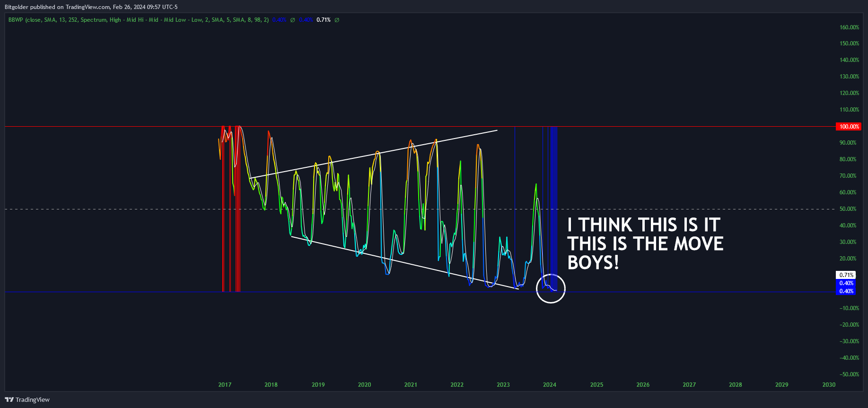Click the 2028 label on the time axis
The image size is (868, 408).
tap(736, 385)
